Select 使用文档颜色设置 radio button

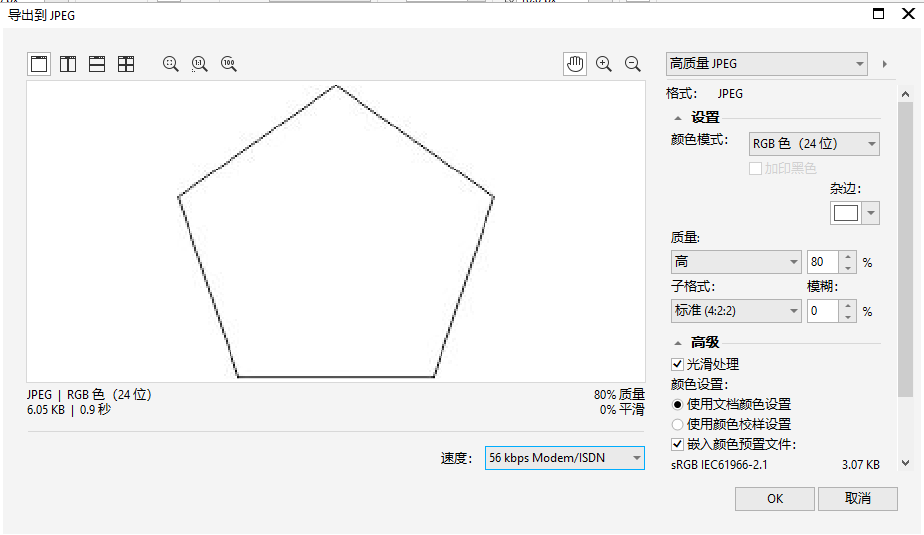tap(678, 405)
